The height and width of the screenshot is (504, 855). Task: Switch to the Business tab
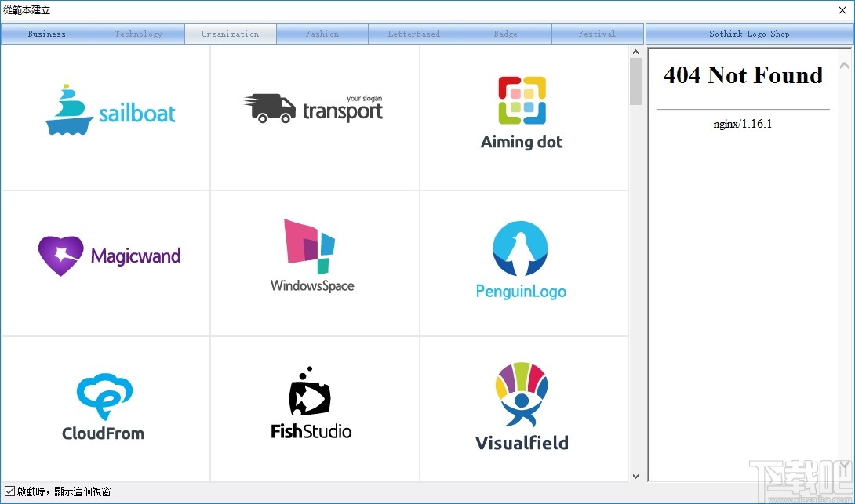tap(46, 33)
